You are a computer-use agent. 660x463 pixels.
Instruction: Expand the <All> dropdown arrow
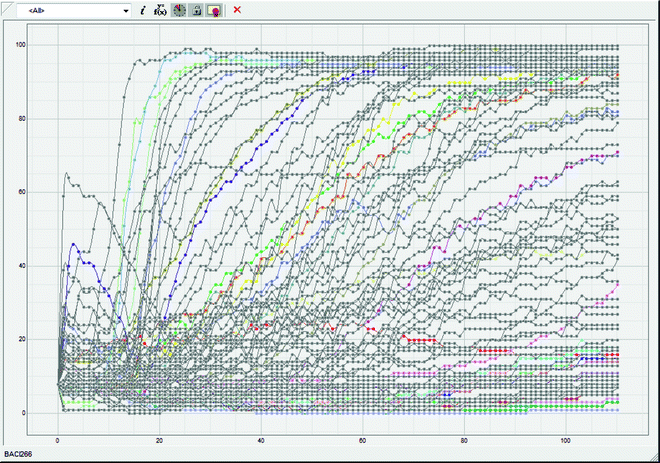coord(125,10)
